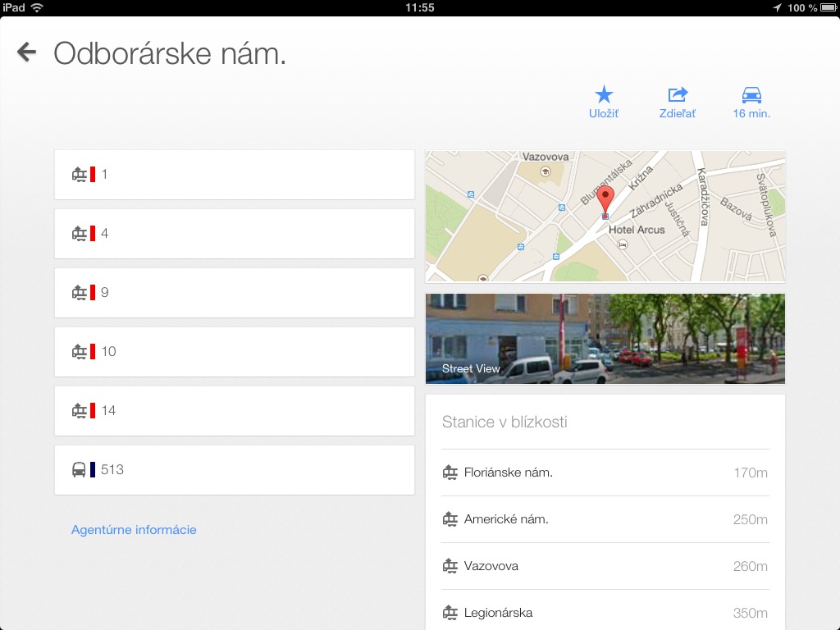Screen dimensions: 840x630
Task: Tap the Odborárske nám. title
Action: (x=170, y=53)
